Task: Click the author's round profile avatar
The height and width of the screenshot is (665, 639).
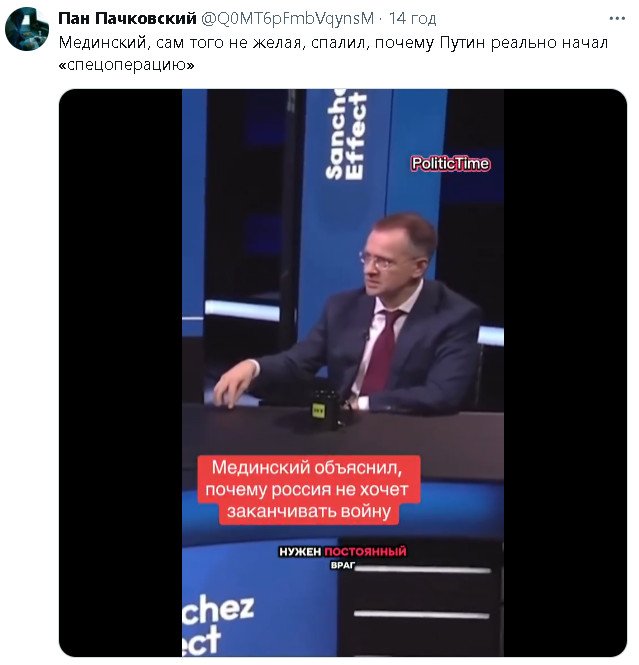Action: click(x=27, y=29)
